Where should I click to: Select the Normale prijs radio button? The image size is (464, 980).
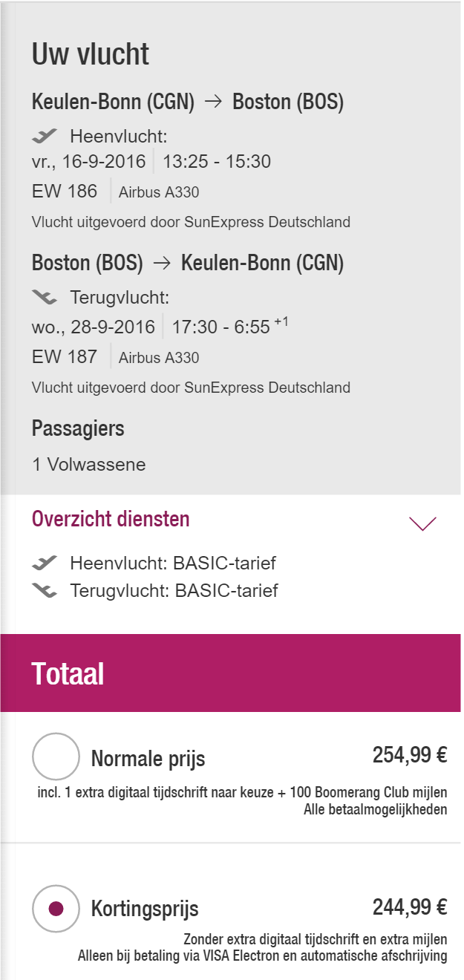tap(56, 757)
